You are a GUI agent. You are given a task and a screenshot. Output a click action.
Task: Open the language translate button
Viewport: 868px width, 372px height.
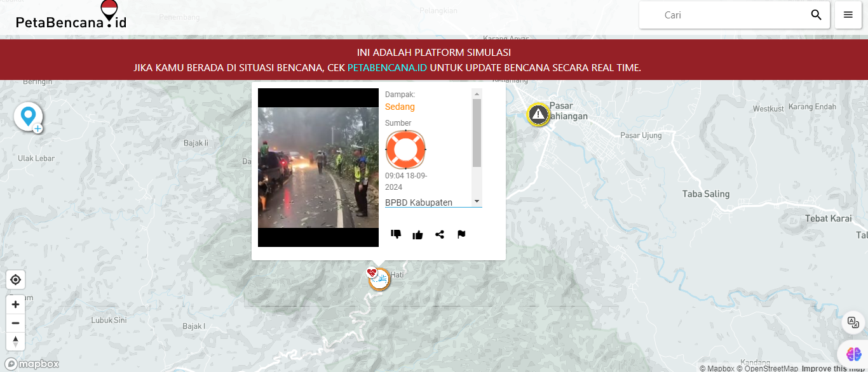click(853, 322)
